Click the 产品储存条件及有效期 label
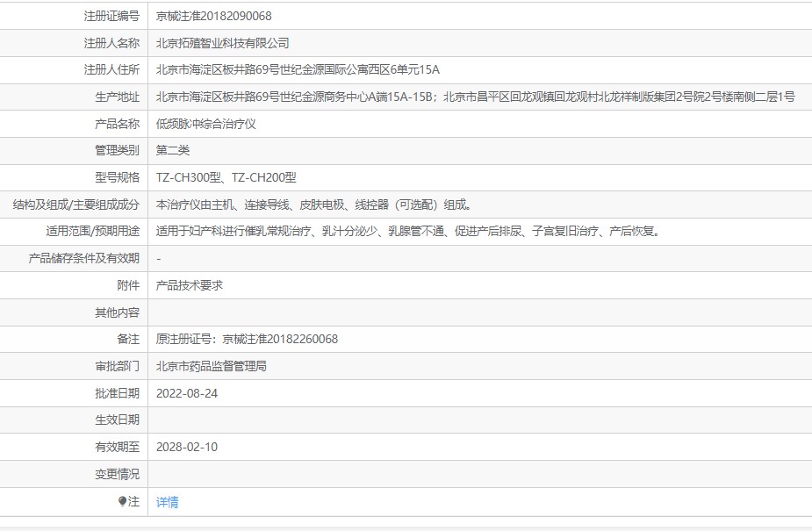 (x=84, y=258)
